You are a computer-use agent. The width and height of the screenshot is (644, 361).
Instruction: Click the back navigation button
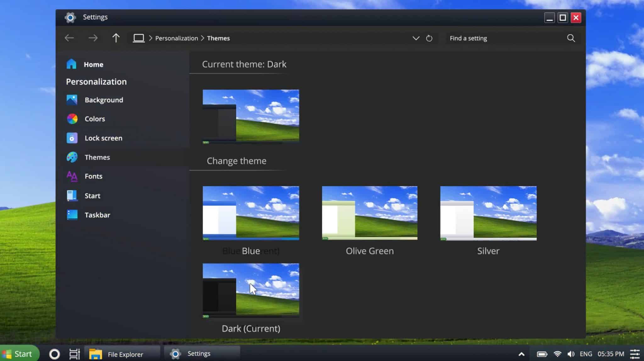pyautogui.click(x=69, y=38)
